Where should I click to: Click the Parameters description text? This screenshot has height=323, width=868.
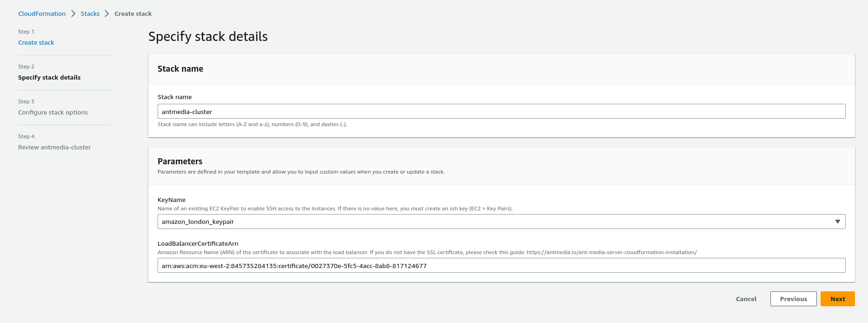pos(301,172)
